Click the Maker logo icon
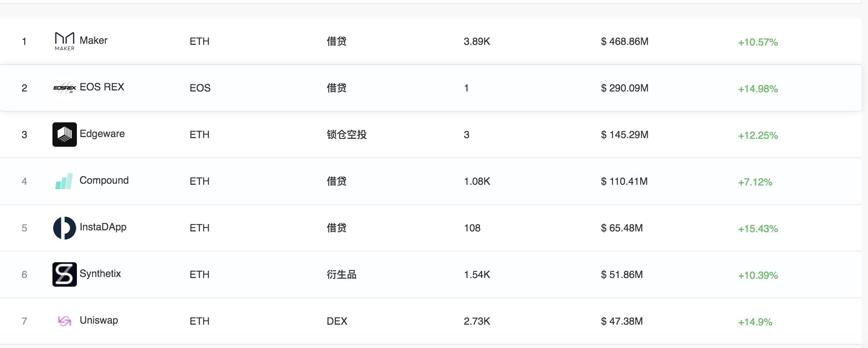Image resolution: width=868 pixels, height=348 pixels. [x=65, y=41]
